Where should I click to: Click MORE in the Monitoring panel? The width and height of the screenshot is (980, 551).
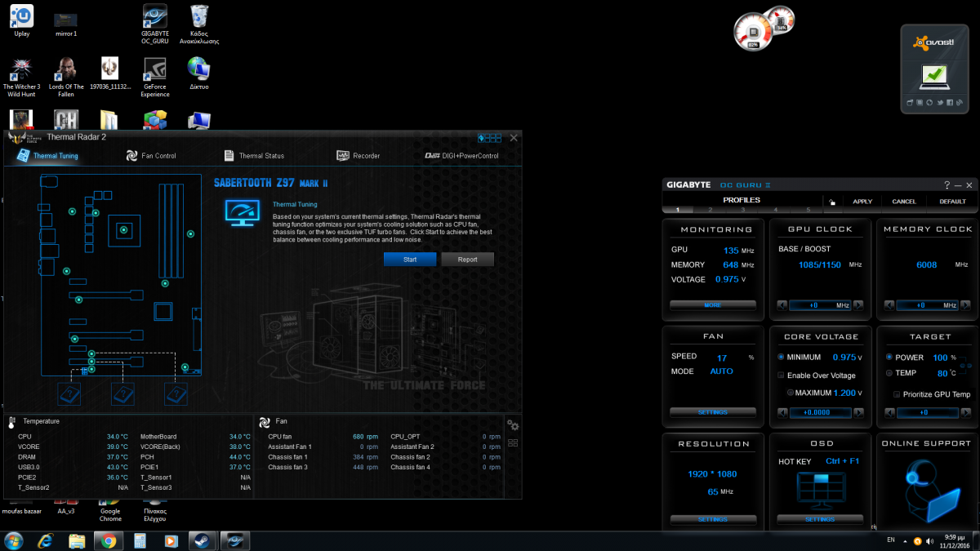point(712,304)
